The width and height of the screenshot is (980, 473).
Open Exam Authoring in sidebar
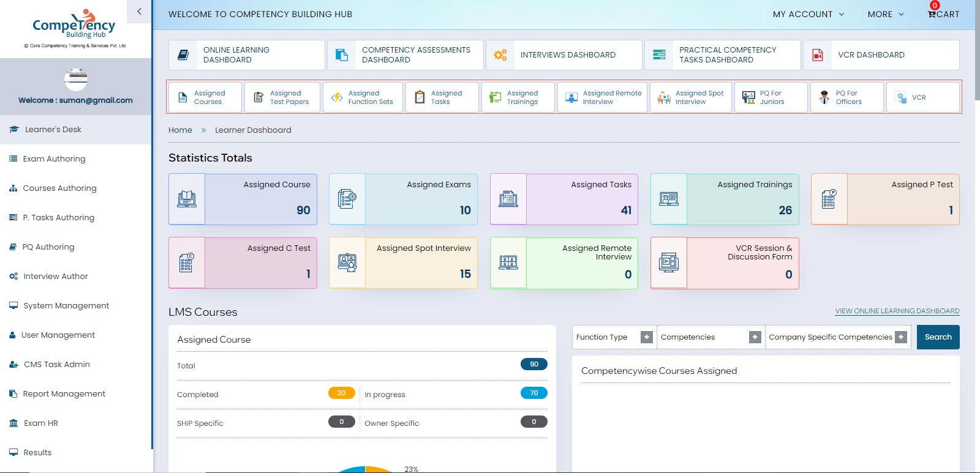76,159
